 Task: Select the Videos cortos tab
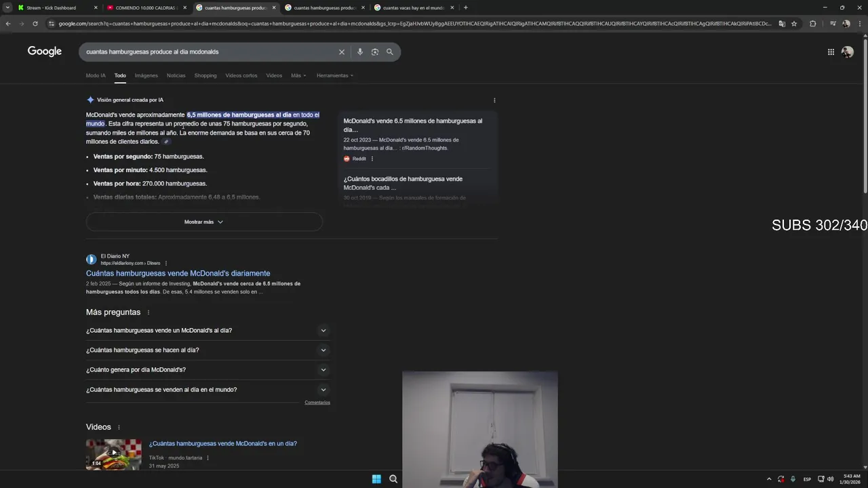[241, 75]
